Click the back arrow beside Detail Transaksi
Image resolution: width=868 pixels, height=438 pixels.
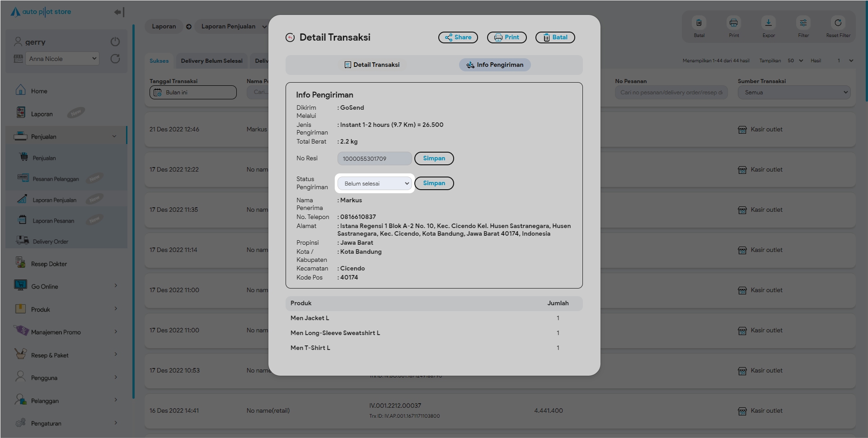click(x=290, y=37)
